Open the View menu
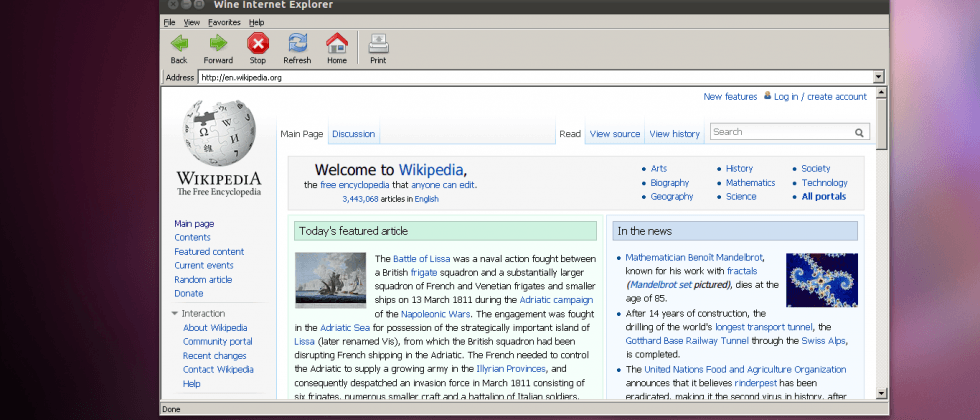Viewport: 980px width, 420px height. click(192, 22)
